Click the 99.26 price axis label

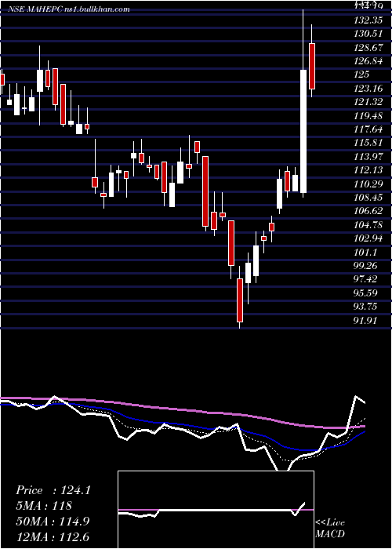tap(366, 265)
